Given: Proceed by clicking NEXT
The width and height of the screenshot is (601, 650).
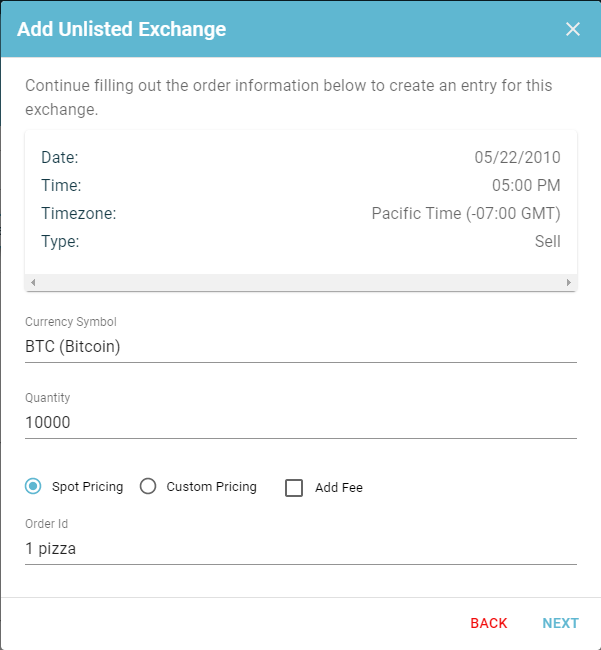Looking at the screenshot, I should [560, 623].
